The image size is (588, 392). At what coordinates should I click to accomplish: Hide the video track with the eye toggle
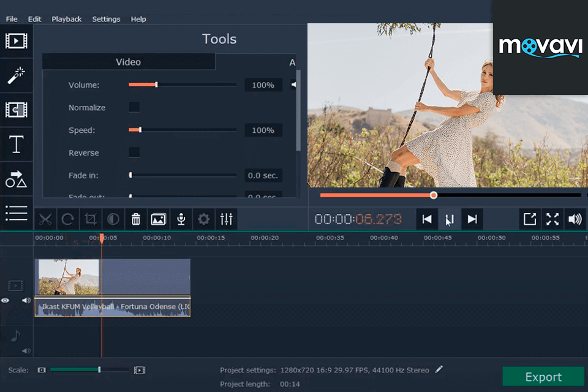(6, 300)
